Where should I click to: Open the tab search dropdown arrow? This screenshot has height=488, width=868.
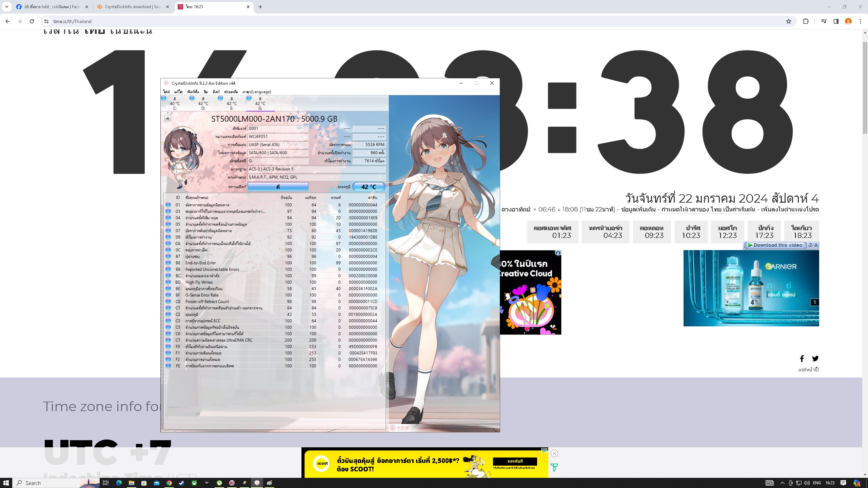pos(6,7)
